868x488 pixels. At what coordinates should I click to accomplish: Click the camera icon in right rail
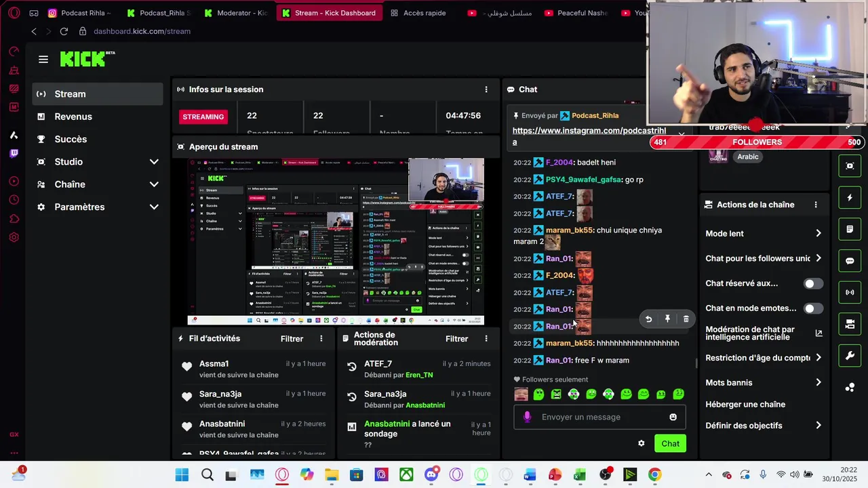[x=850, y=324]
